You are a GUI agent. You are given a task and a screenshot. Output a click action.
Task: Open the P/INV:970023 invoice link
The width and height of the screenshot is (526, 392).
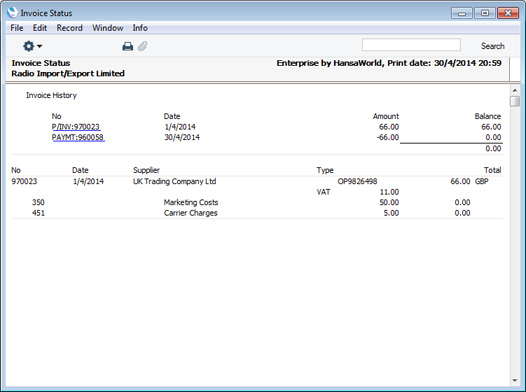point(76,127)
